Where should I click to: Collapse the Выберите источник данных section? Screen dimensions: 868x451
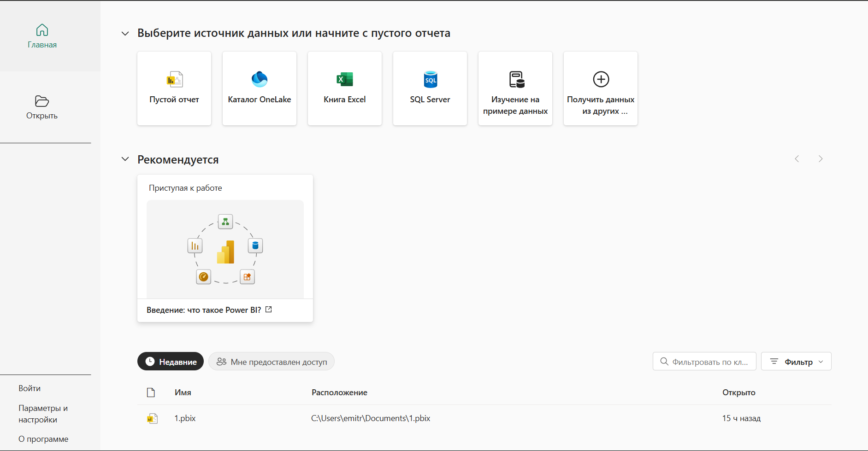tap(125, 33)
